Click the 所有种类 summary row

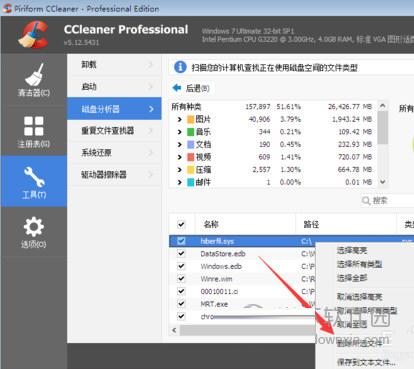tap(272, 107)
